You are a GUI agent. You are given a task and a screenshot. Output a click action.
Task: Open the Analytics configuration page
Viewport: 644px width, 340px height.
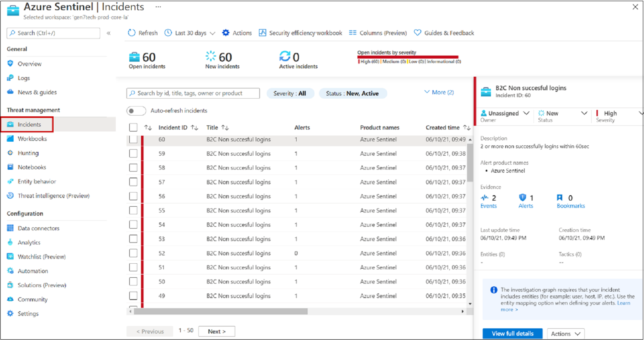tap(29, 242)
